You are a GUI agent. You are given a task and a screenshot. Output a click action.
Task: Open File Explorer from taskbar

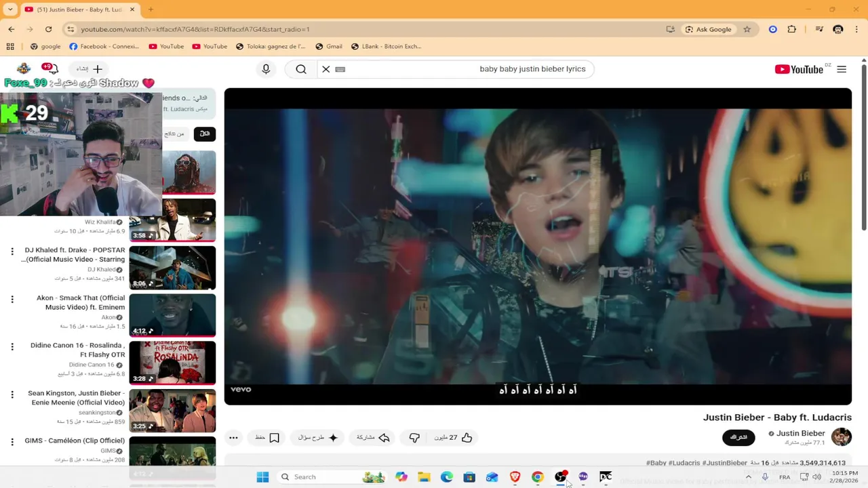point(424,477)
